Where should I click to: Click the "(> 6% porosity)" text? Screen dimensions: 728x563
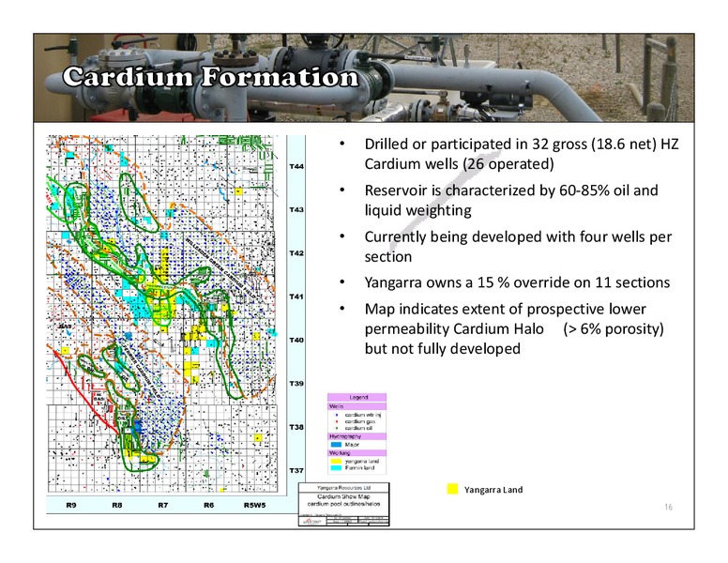pos(614,328)
